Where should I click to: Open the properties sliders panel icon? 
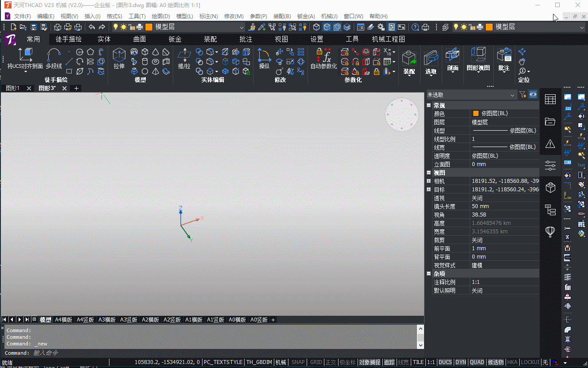(x=550, y=166)
